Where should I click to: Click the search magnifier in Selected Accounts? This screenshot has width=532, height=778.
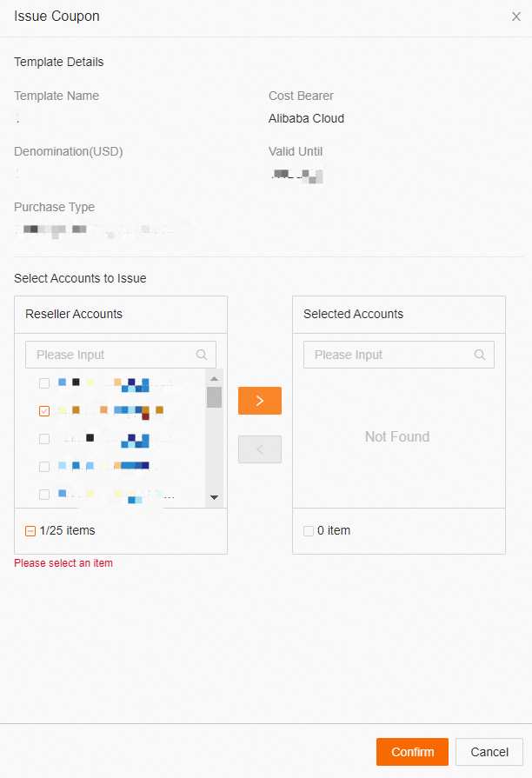[479, 355]
